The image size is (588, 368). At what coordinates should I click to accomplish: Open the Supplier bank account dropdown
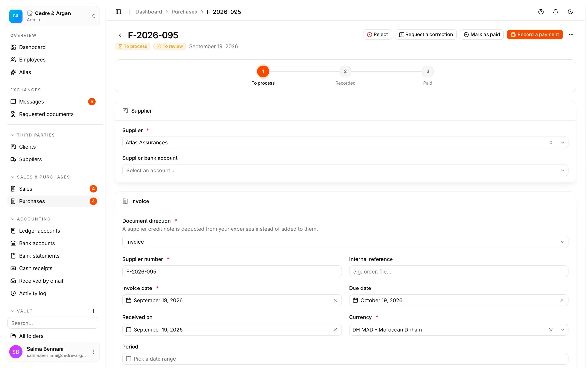[345, 170]
